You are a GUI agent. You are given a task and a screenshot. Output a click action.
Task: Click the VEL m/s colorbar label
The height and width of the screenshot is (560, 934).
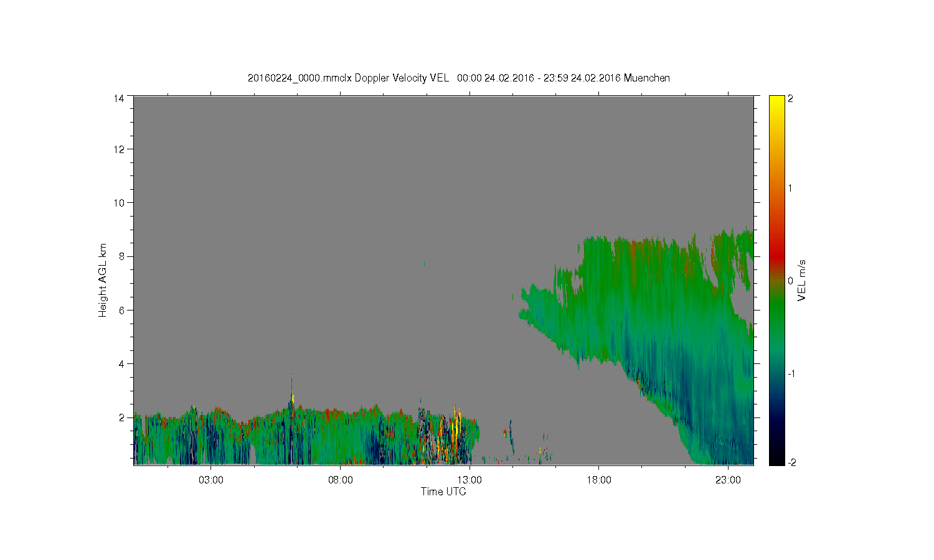tap(802, 280)
